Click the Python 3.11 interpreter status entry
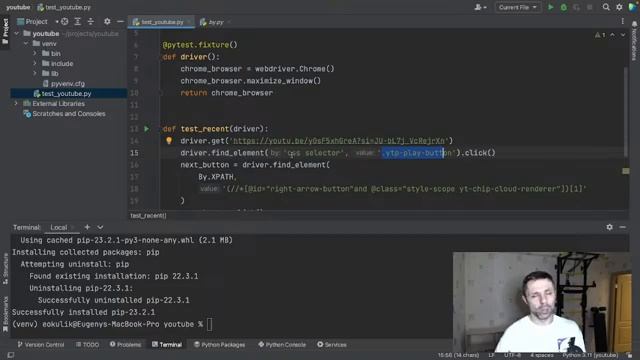640x360 pixels. point(590,355)
